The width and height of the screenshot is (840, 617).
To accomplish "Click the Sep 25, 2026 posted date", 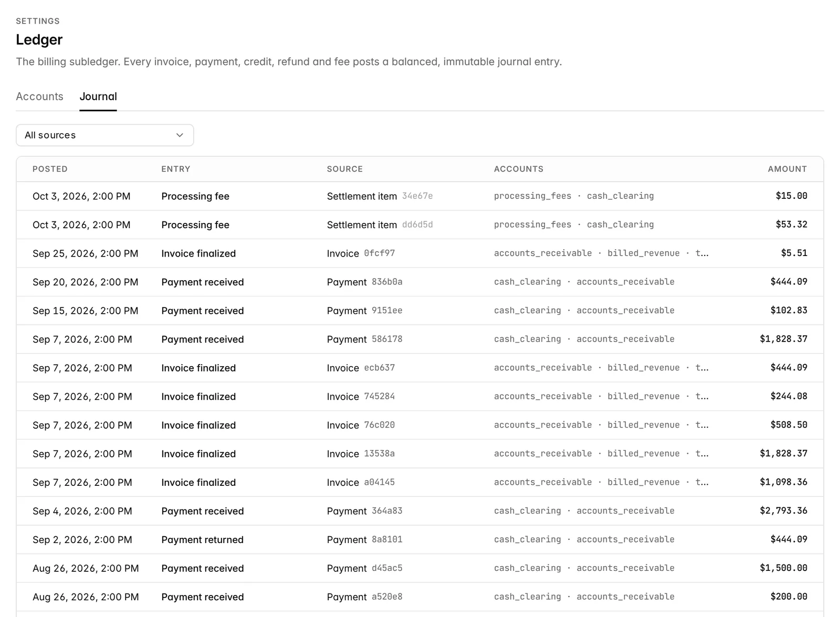I will point(86,253).
